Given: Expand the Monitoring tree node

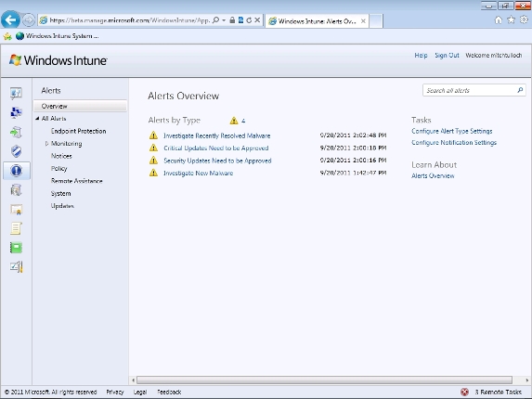Looking at the screenshot, I should 46,144.
